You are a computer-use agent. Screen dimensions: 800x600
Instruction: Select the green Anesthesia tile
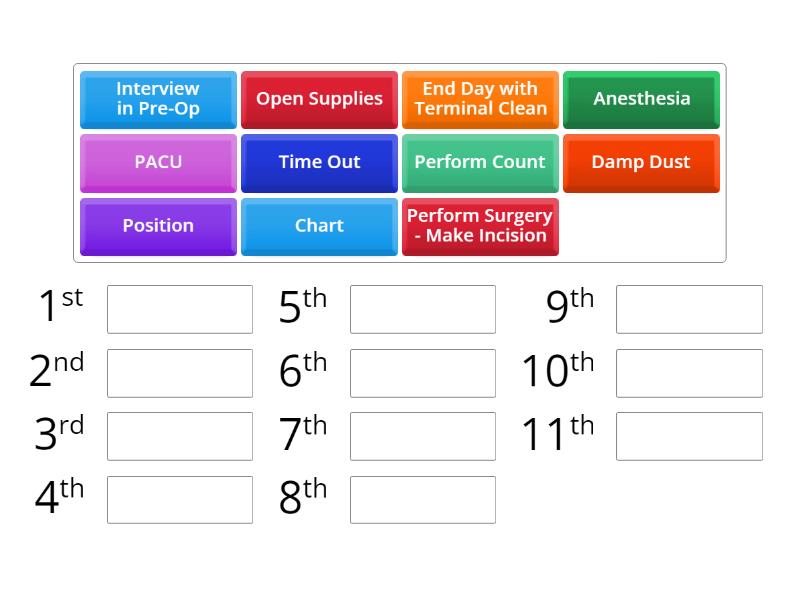641,99
